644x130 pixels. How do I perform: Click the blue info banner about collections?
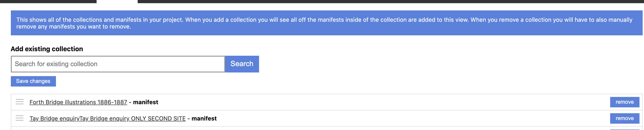tap(327, 23)
